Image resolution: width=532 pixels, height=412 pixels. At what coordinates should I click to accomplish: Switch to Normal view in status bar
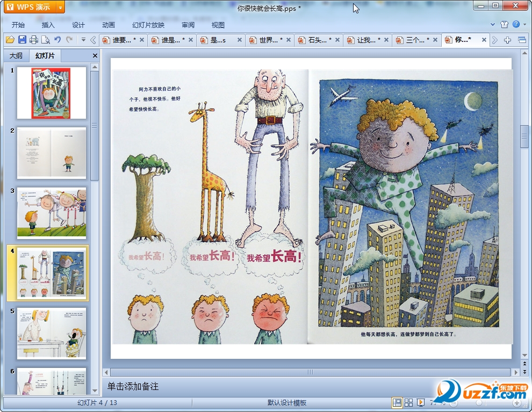click(397, 402)
